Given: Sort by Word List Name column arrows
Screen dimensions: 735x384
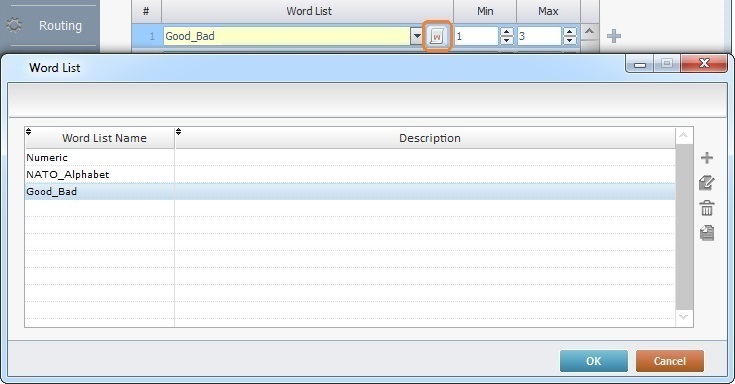Looking at the screenshot, I should pyautogui.click(x=29, y=131).
